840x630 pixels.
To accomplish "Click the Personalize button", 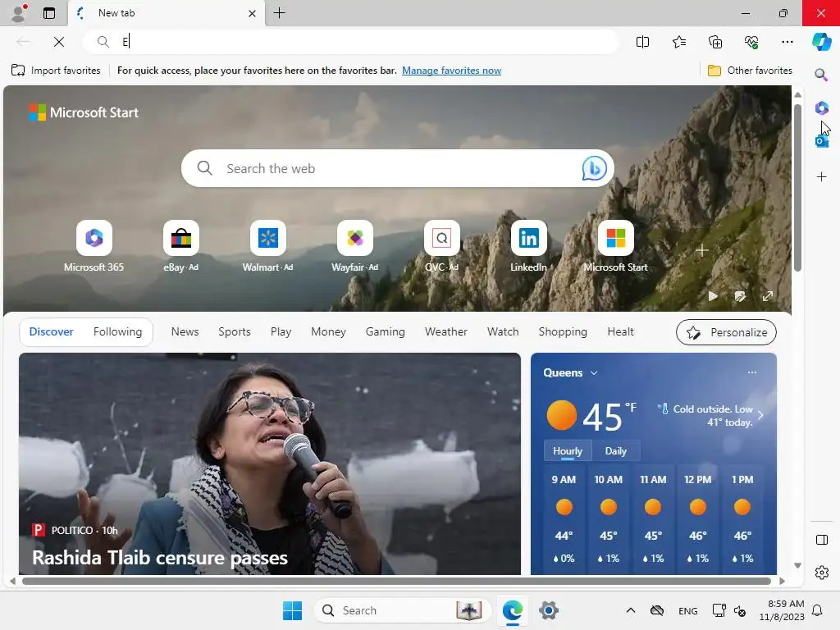I will (726, 332).
